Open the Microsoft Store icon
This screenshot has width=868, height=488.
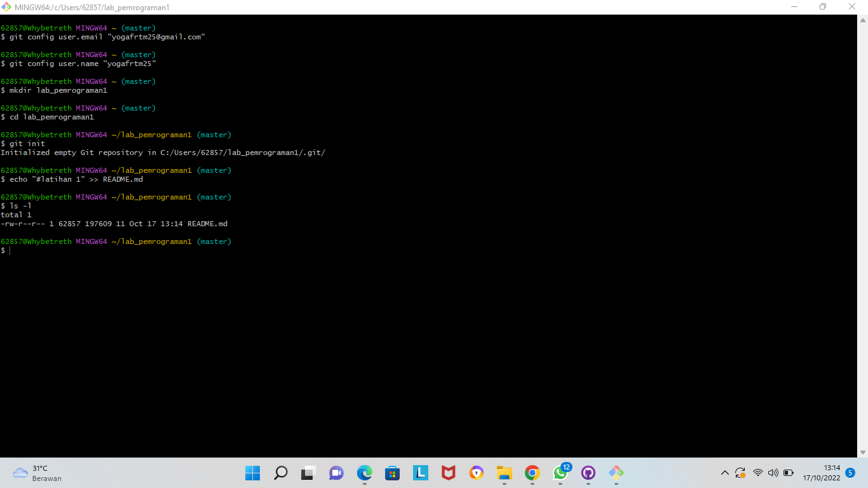(392, 473)
